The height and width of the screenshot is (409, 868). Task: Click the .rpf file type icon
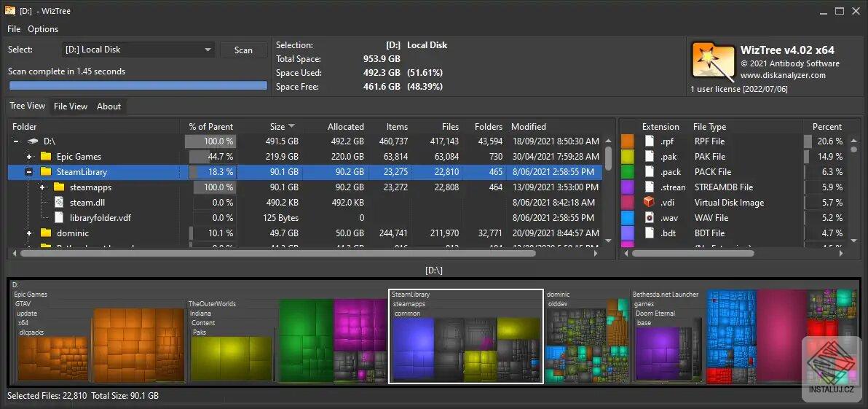(x=649, y=141)
